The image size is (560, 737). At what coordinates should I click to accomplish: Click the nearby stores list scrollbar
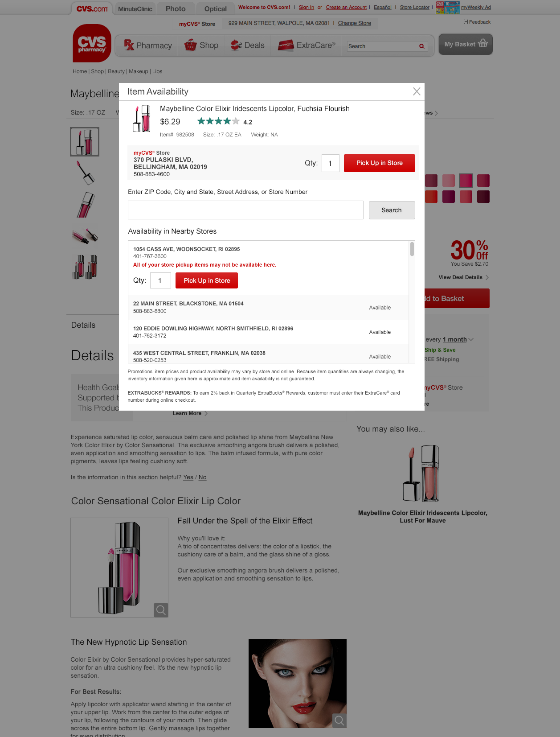412,249
